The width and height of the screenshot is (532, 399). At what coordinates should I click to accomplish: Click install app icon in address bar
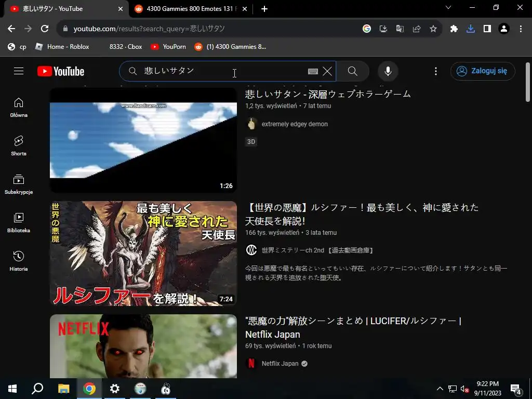coord(383,29)
